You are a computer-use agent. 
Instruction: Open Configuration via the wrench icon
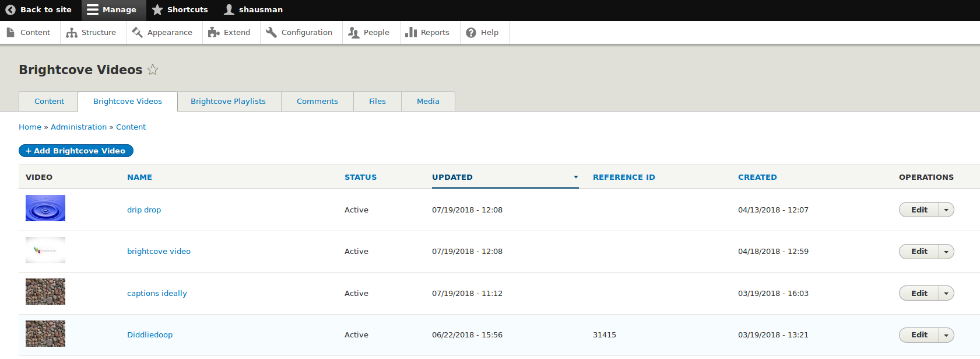tap(271, 33)
